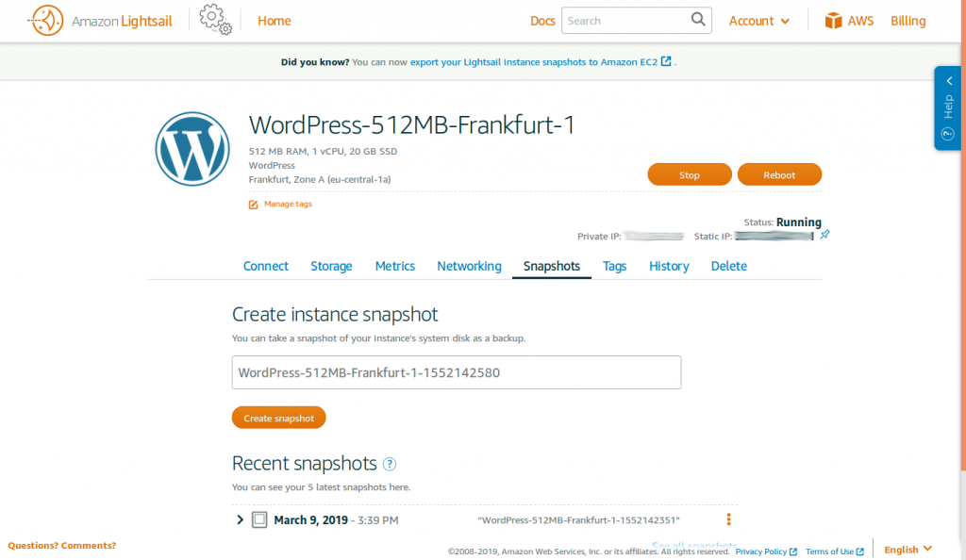
Task: Click the Create snapshot button
Action: pyautogui.click(x=279, y=418)
